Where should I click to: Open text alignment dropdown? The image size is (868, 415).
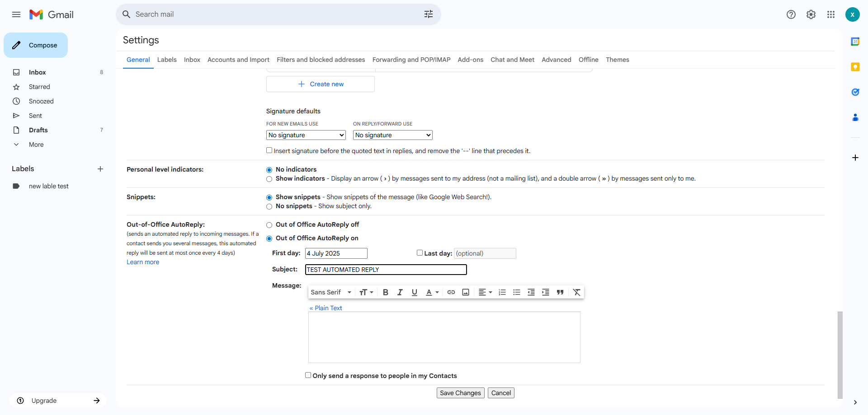click(485, 292)
